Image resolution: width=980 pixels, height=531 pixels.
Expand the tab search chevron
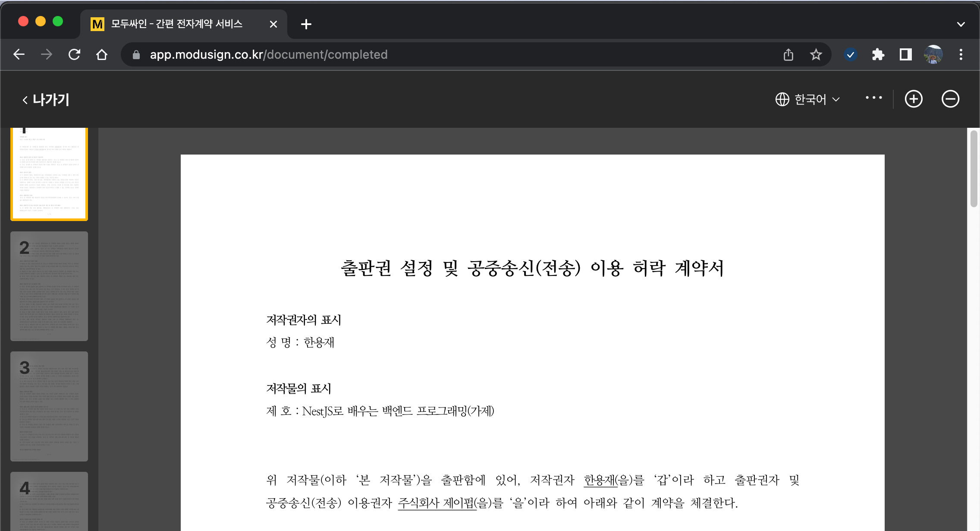pyautogui.click(x=961, y=24)
